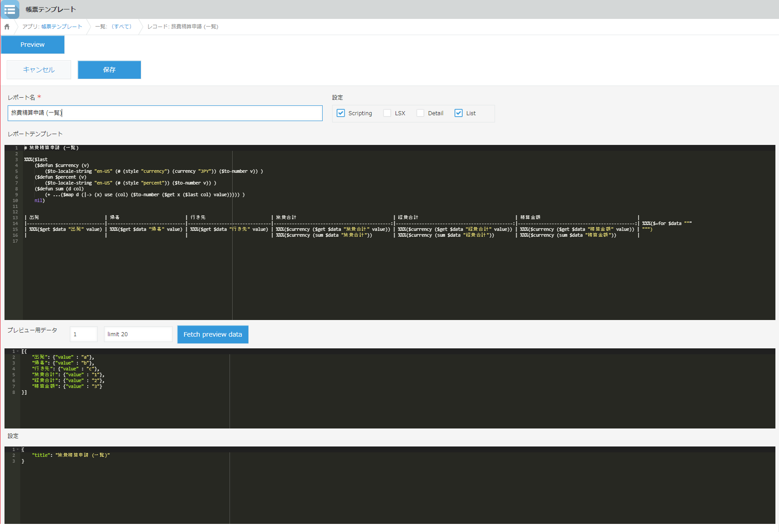Click the '"title"' line in settings editor
The width and height of the screenshot is (779, 532).
tap(71, 455)
